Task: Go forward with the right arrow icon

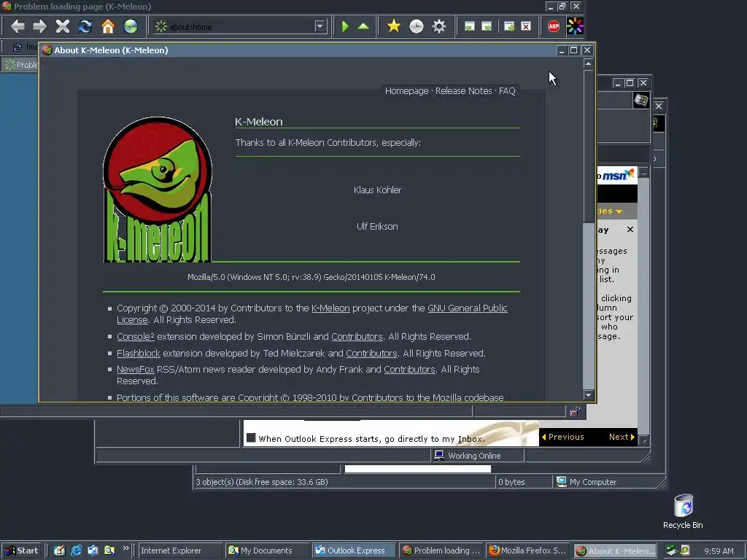Action: pyautogui.click(x=40, y=26)
